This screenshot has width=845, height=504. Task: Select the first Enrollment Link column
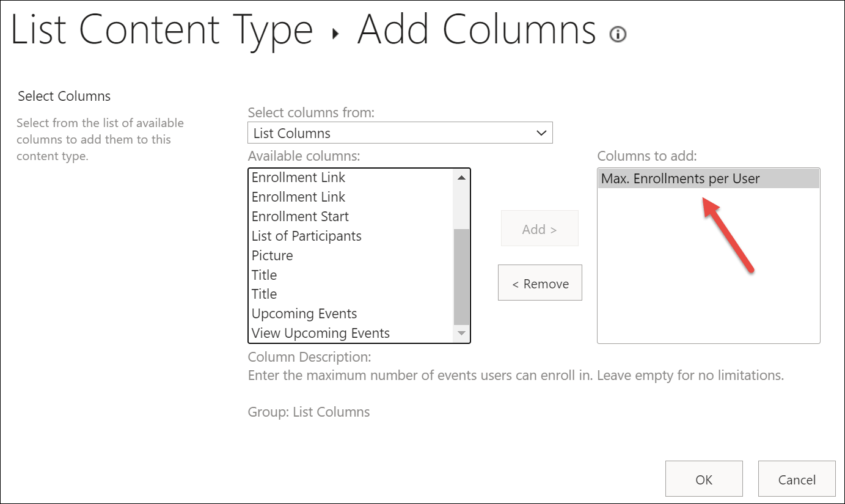298,178
